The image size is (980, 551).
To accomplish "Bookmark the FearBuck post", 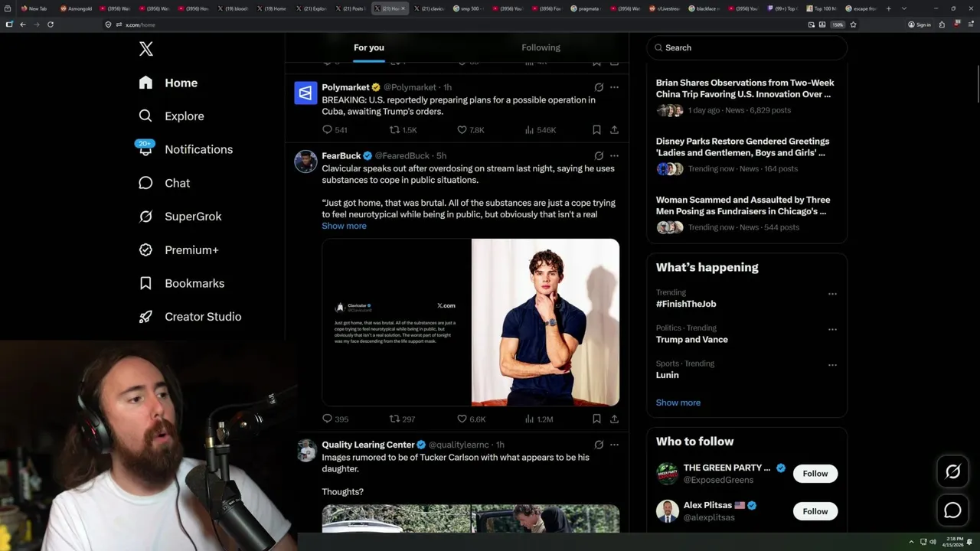I will coord(596,419).
